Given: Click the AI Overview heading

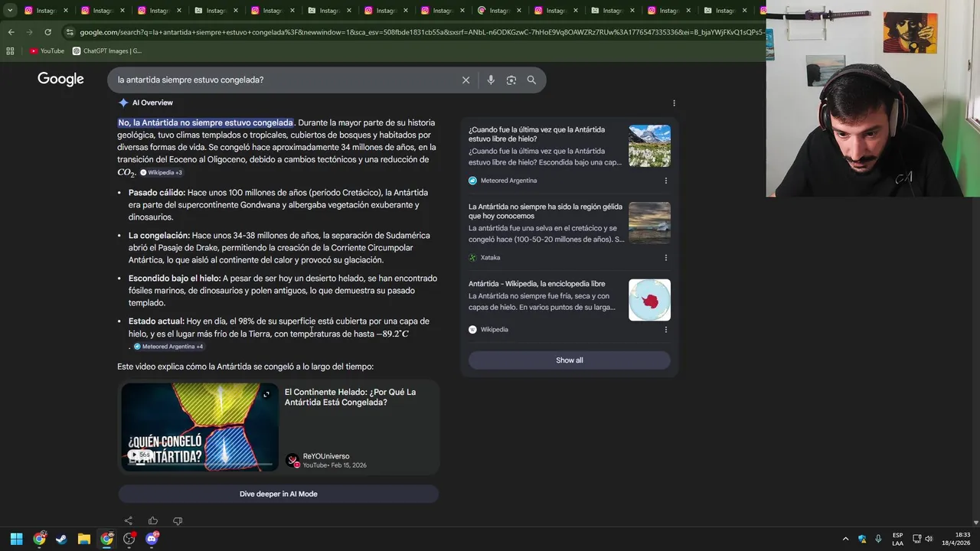Looking at the screenshot, I should click(152, 103).
